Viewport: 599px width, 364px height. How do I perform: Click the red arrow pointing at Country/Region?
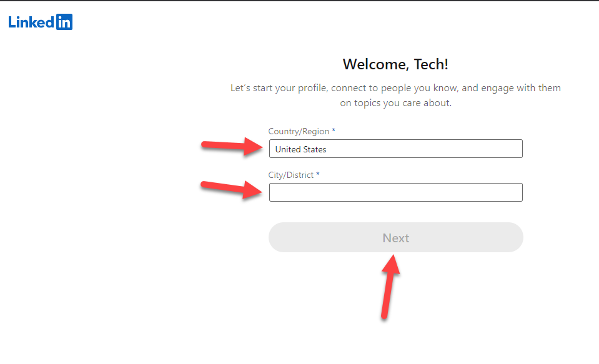pyautogui.click(x=232, y=147)
